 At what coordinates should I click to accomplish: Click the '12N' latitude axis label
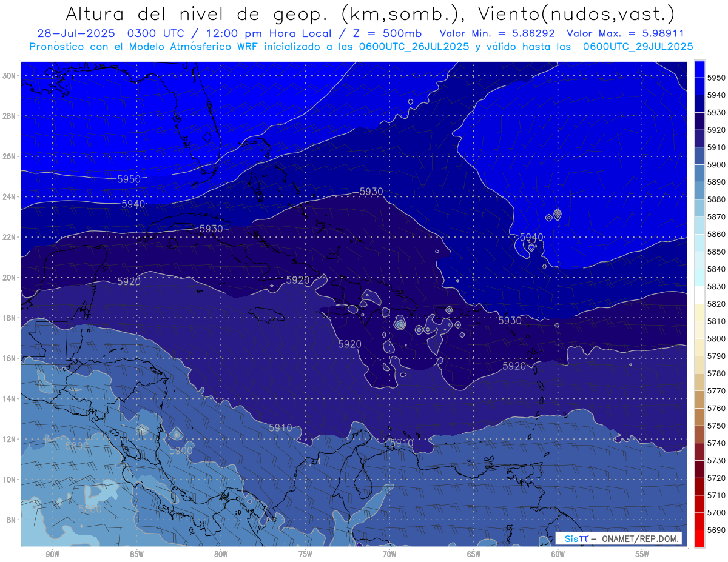[9, 439]
